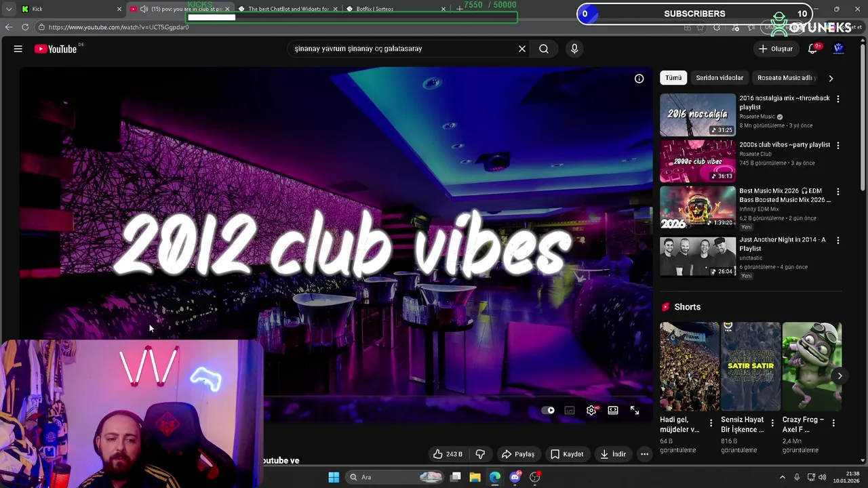Close the Kick browser tab
This screenshot has width=868, height=488.
[x=119, y=9]
